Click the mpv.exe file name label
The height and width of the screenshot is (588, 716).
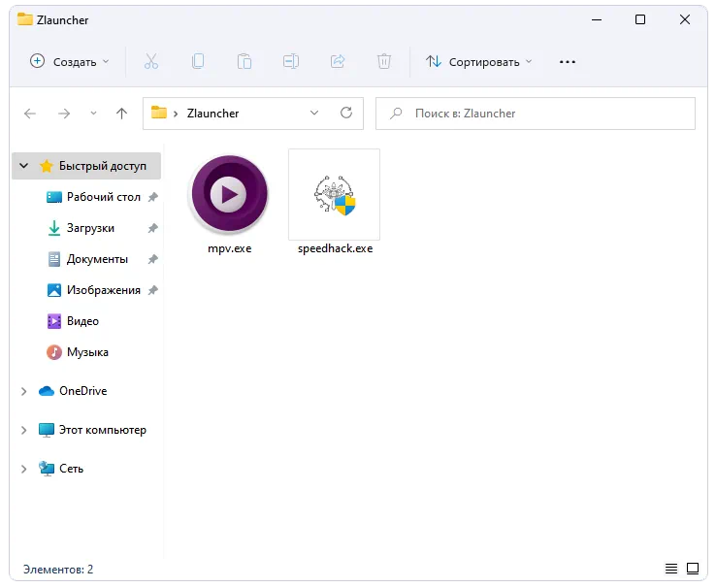(229, 248)
